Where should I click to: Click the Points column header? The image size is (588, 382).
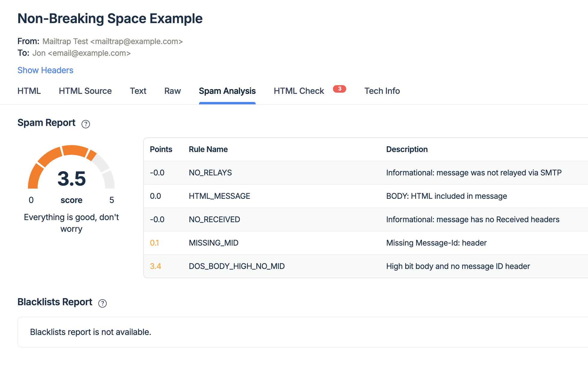161,149
